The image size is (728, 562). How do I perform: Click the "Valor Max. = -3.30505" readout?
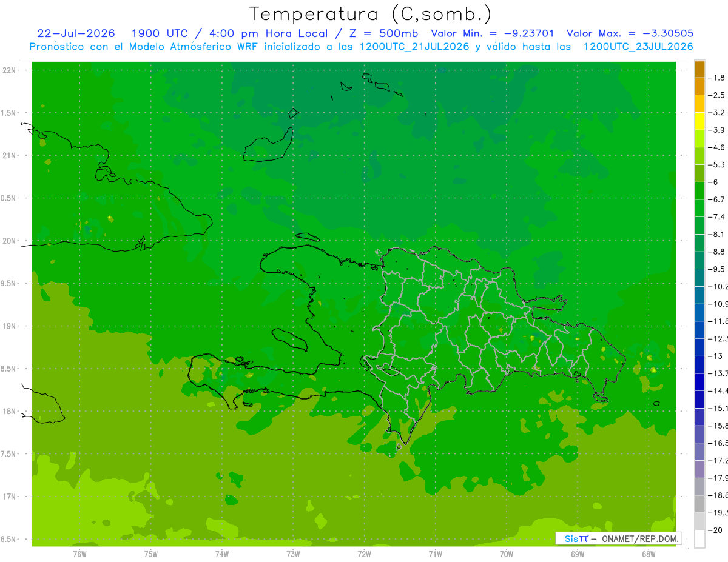[630, 33]
